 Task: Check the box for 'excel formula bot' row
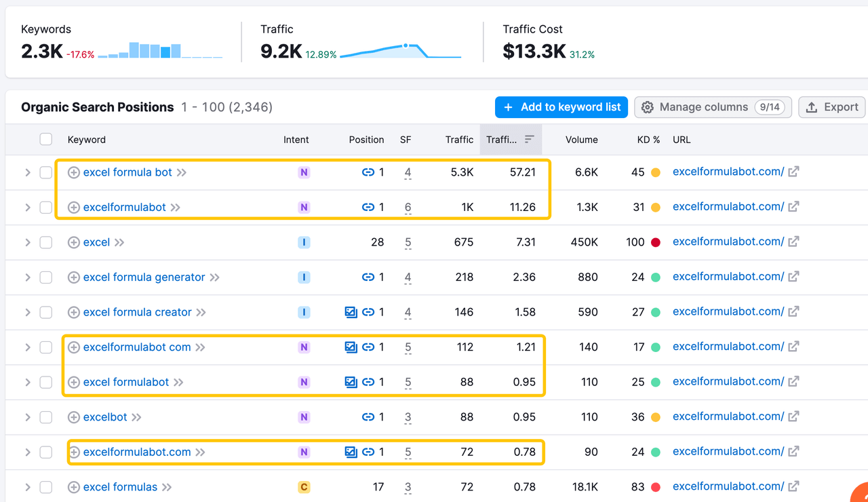click(x=45, y=172)
